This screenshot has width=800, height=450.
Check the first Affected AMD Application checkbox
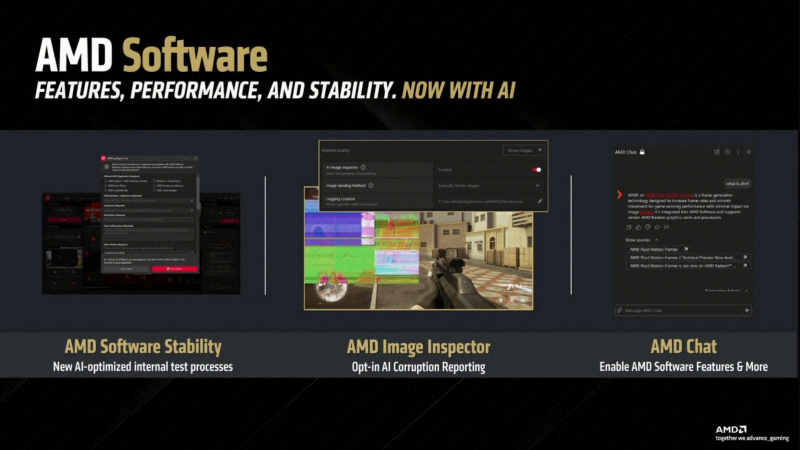[108, 181]
